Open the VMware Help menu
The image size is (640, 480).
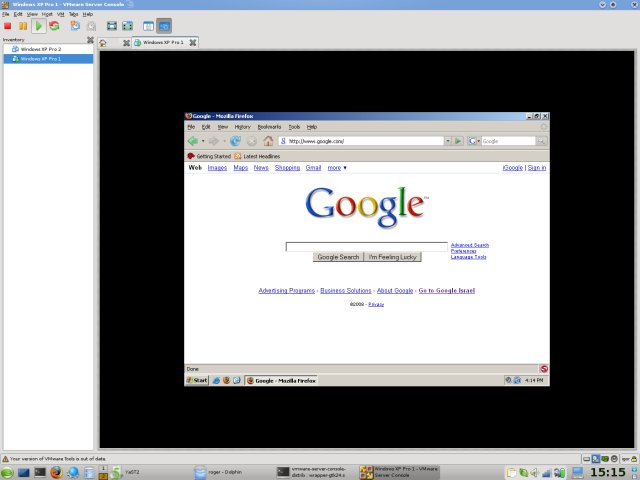[88, 14]
